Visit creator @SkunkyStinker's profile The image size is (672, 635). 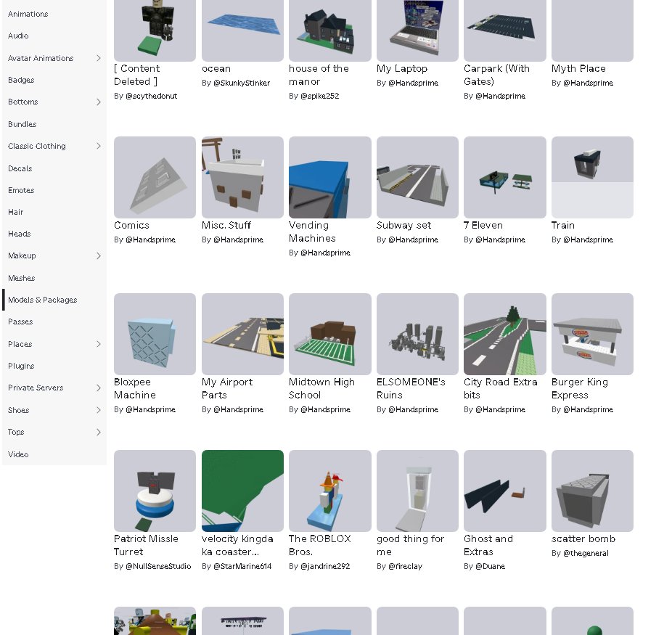[242, 83]
